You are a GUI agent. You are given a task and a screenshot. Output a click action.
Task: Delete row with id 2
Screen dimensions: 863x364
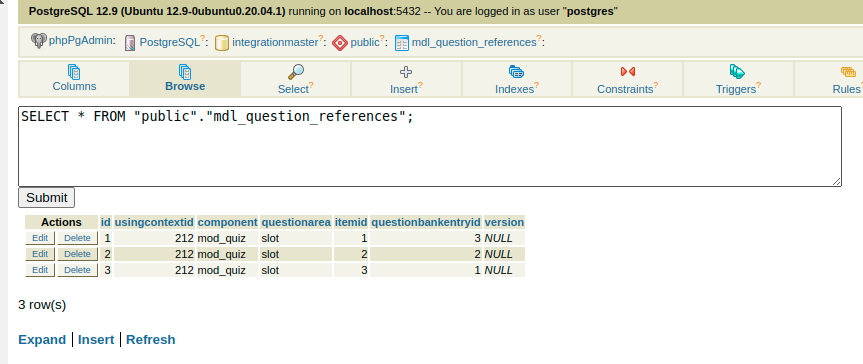(x=77, y=254)
